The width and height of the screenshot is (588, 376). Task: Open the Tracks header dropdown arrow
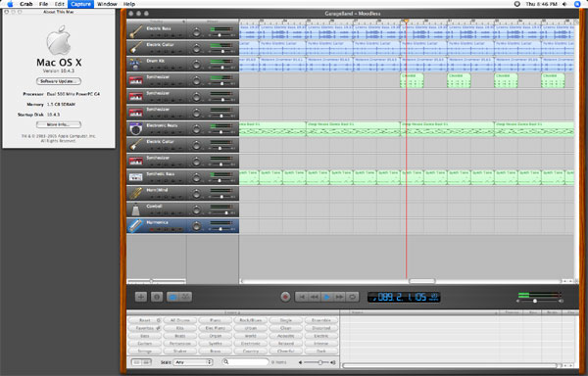tap(184, 22)
